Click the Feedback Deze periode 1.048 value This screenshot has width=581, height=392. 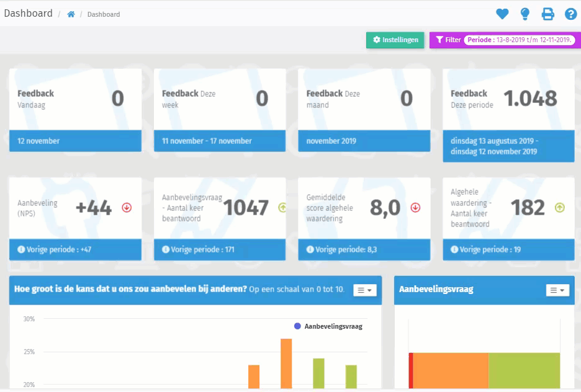530,99
